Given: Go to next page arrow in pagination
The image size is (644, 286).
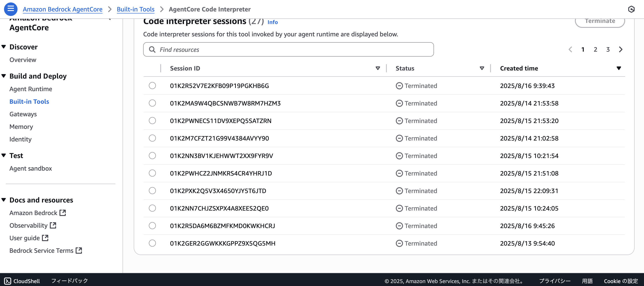Looking at the screenshot, I should coord(620,49).
